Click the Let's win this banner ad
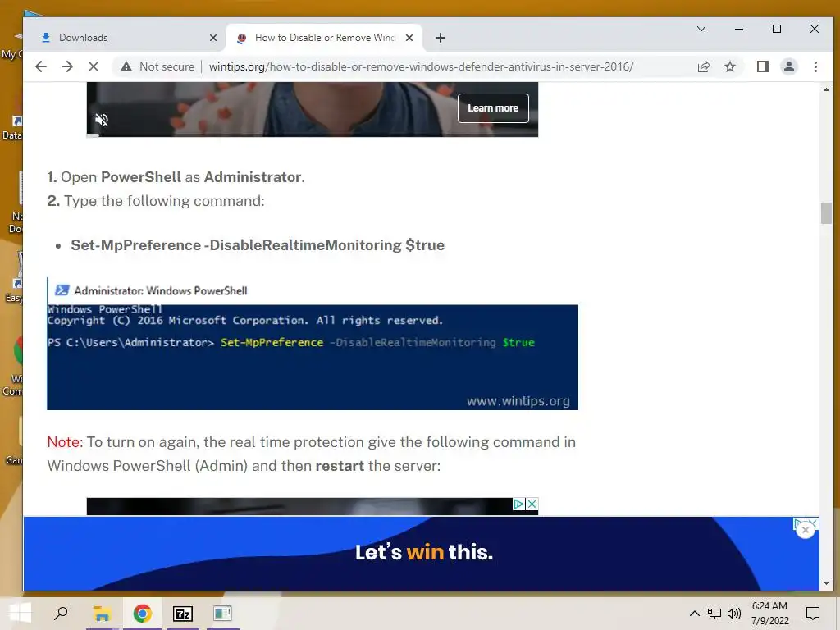 tap(421, 554)
